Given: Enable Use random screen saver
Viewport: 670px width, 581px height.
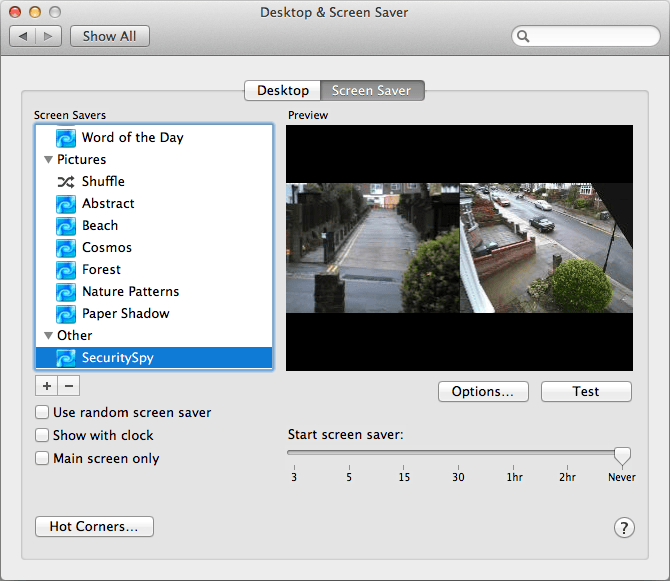Looking at the screenshot, I should pos(42,412).
